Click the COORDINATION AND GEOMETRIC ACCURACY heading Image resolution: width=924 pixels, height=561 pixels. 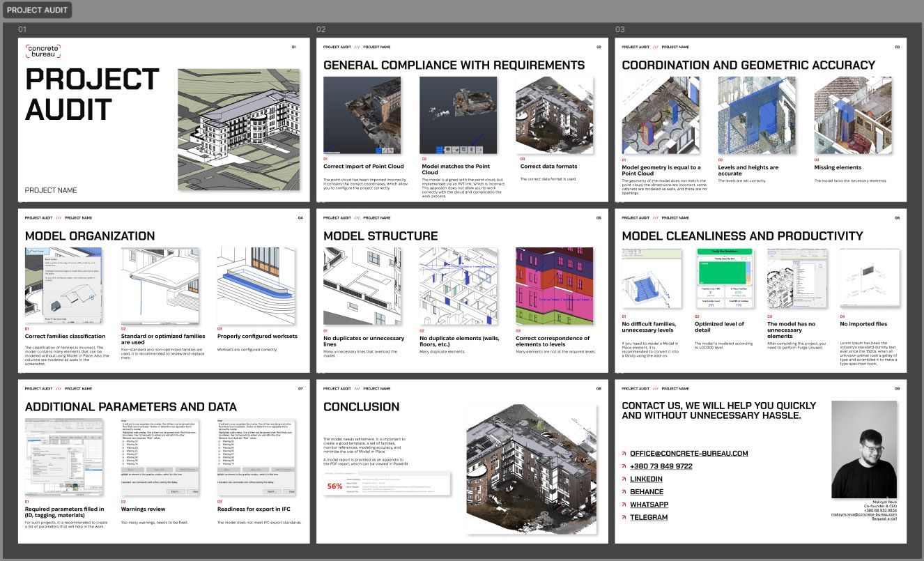point(748,65)
